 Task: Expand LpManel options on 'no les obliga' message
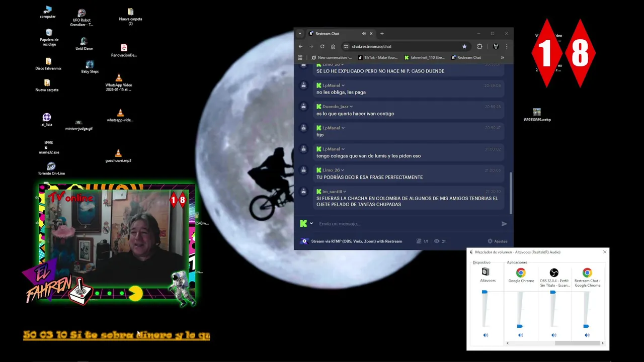343,85
